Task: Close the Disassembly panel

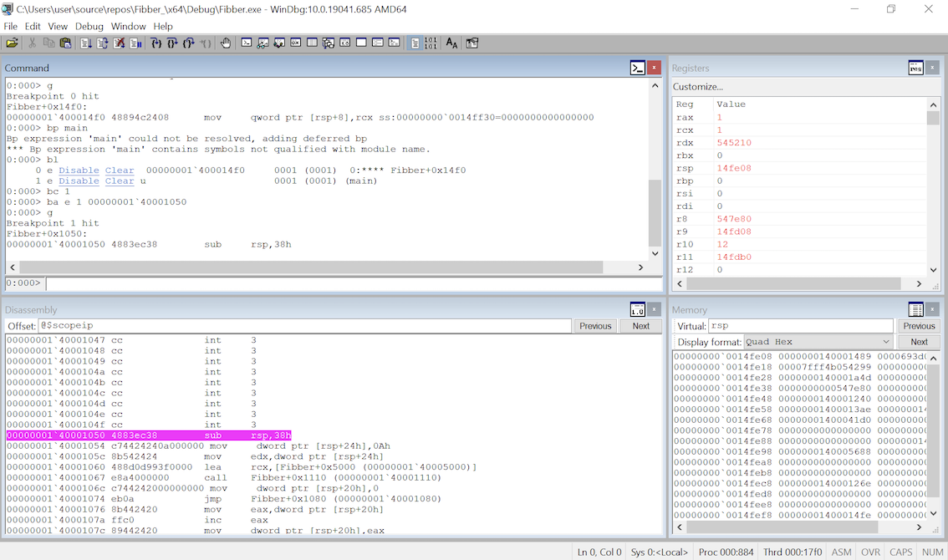Action: [655, 309]
